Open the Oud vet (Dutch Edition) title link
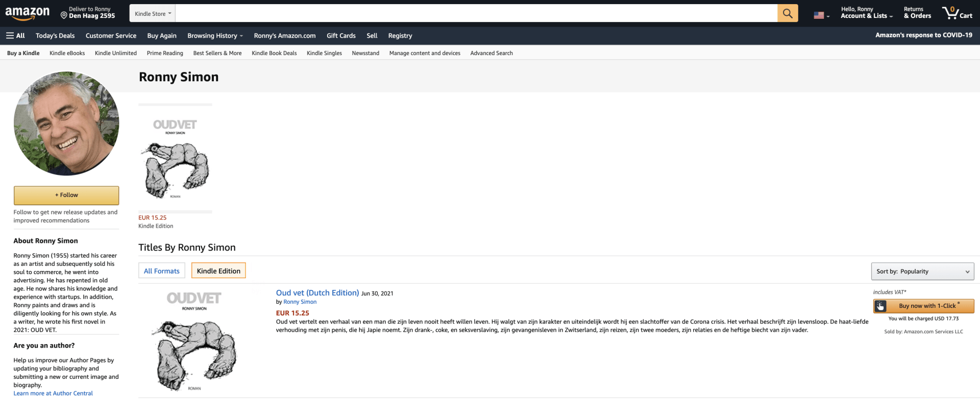The height and width of the screenshot is (416, 980). tap(317, 293)
